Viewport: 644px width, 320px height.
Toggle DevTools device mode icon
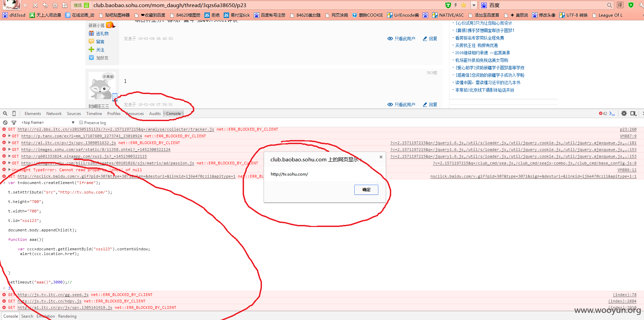click(14, 114)
